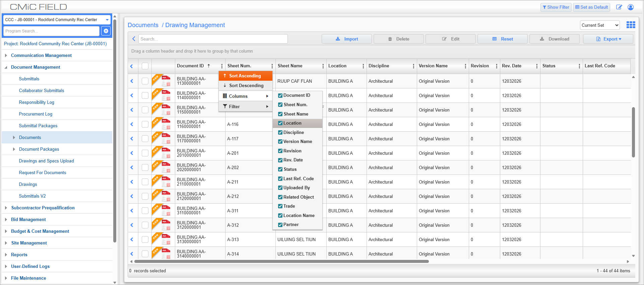The width and height of the screenshot is (644, 285).
Task: Expand Bid Management tree node
Action: [6, 219]
